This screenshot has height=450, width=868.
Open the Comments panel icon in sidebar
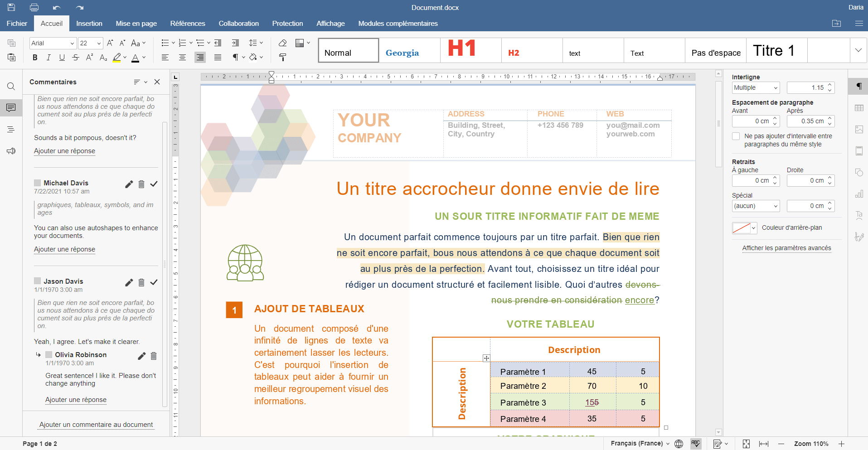11,107
